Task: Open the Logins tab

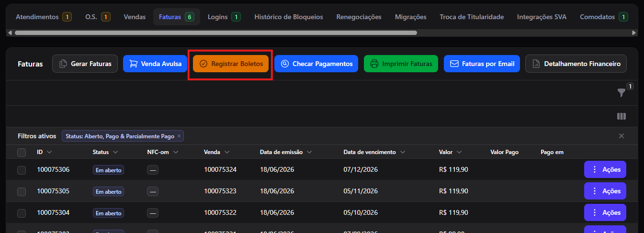Action: pyautogui.click(x=224, y=17)
